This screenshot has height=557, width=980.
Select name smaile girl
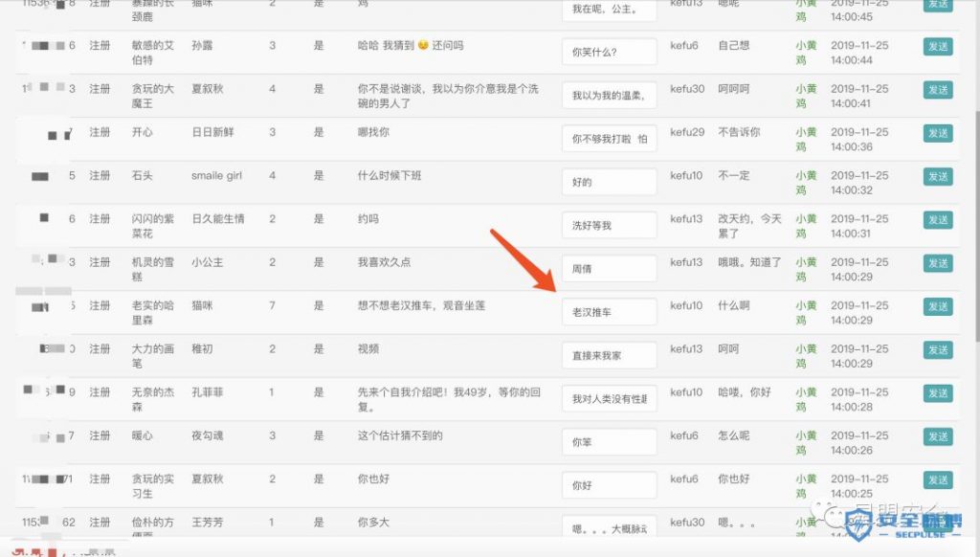point(216,176)
